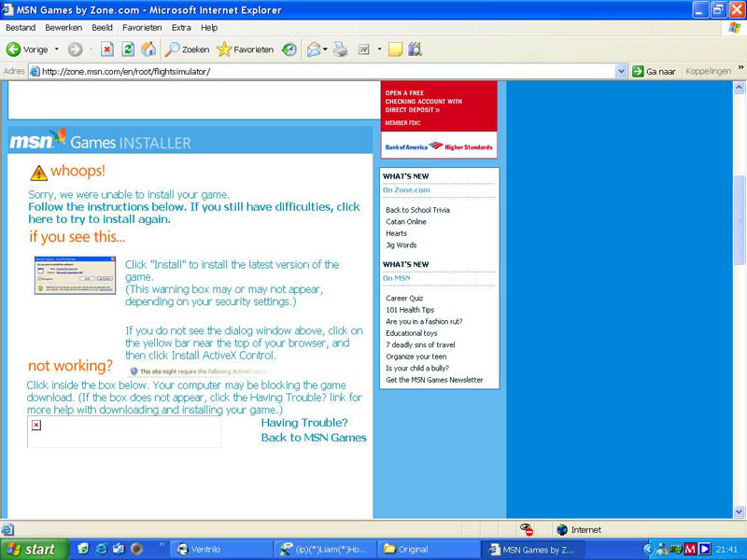Open the Mail button dropdown arrow
Viewport: 747px width, 560px height.
click(x=327, y=49)
